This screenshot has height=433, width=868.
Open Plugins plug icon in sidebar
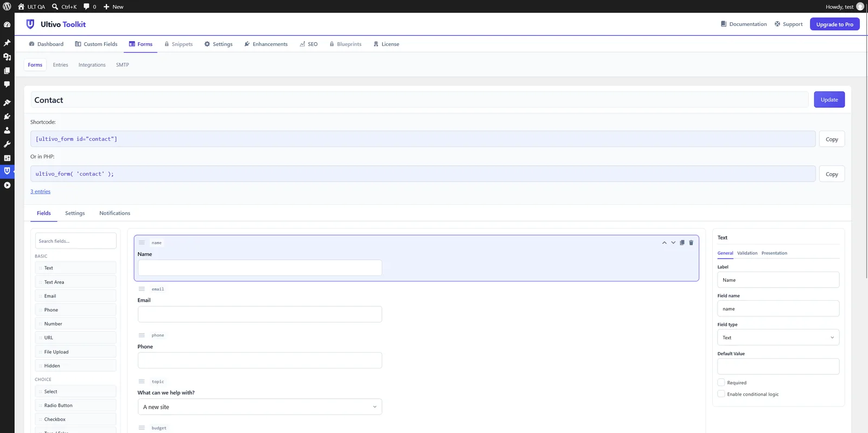pos(7,117)
